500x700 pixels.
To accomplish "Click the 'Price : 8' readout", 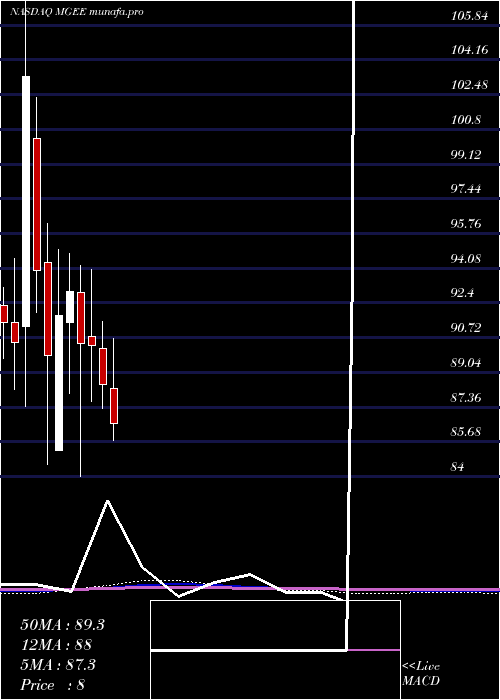I will (53, 685).
